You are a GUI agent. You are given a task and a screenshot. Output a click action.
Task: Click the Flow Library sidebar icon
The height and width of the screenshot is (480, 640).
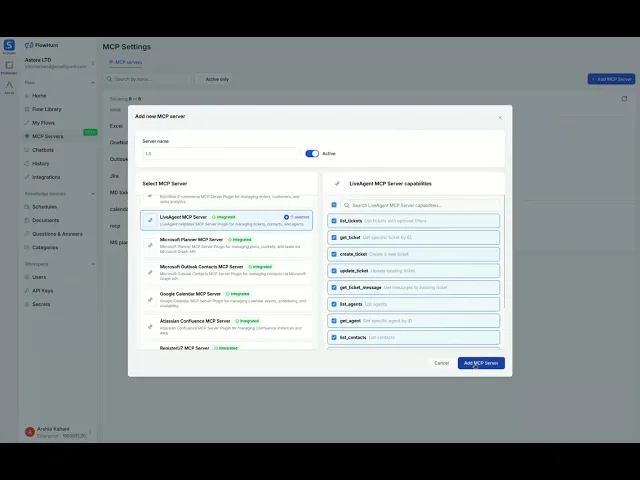coord(27,109)
